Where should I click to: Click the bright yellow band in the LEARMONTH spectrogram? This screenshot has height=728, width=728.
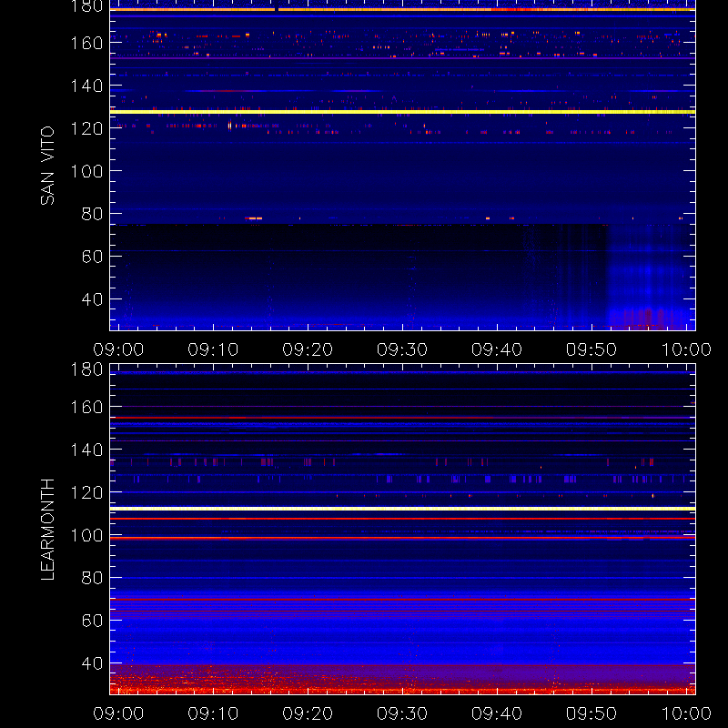pos(402,509)
